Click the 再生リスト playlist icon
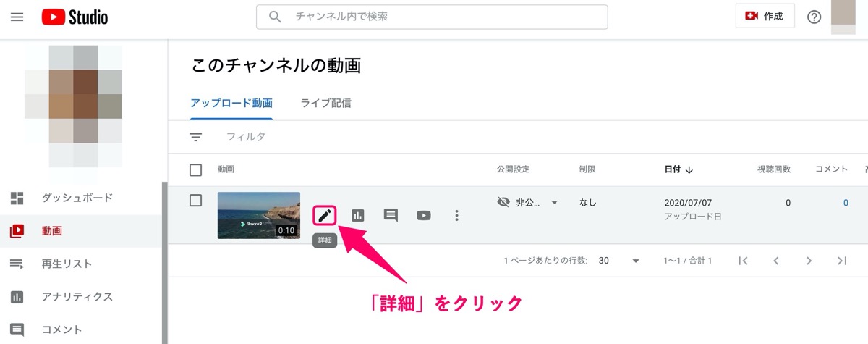The image size is (868, 344). (x=17, y=264)
